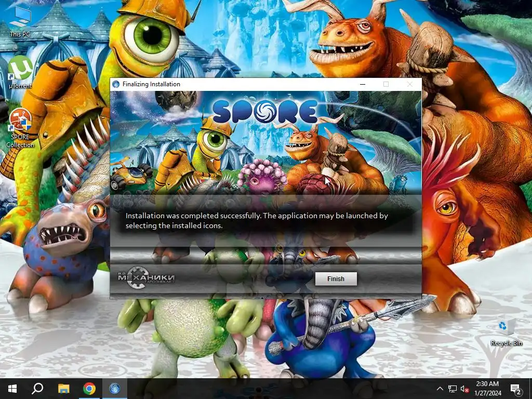Open network status tray icon
Image resolution: width=532 pixels, height=399 pixels.
tap(453, 389)
